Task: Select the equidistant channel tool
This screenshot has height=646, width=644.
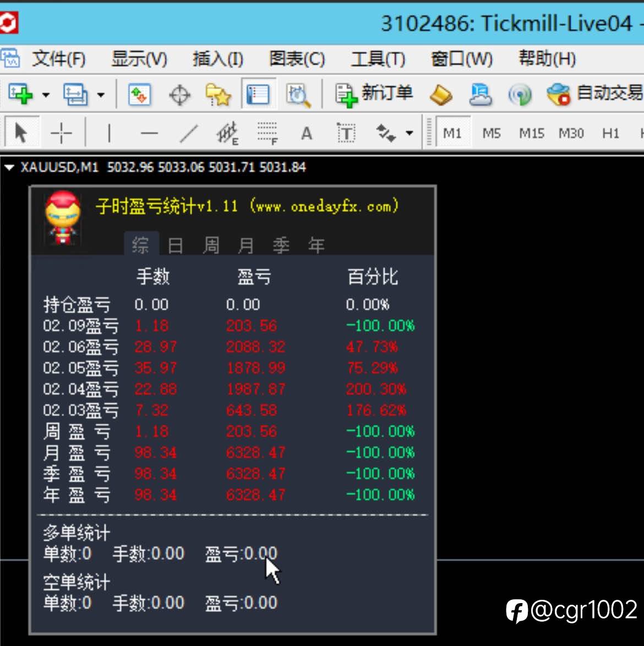Action: [228, 134]
